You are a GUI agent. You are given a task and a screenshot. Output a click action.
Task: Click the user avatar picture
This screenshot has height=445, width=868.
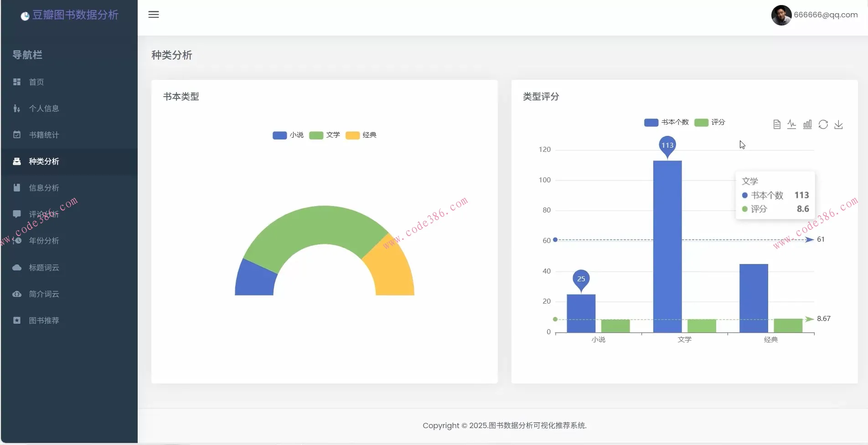coord(781,15)
